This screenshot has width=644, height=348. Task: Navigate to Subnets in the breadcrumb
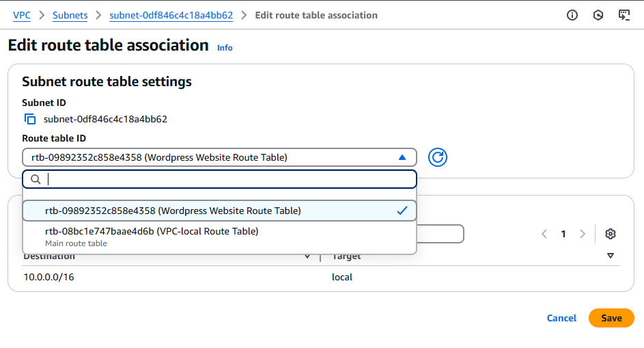tap(70, 15)
